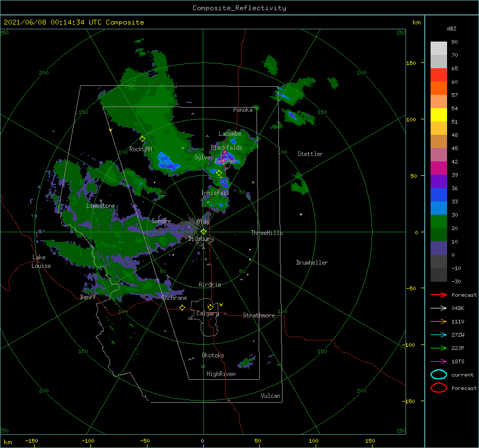Image resolution: width=479 pixels, height=448 pixels.
Task: Select the magenta 42 dBZ color swatch
Action: tap(439, 168)
